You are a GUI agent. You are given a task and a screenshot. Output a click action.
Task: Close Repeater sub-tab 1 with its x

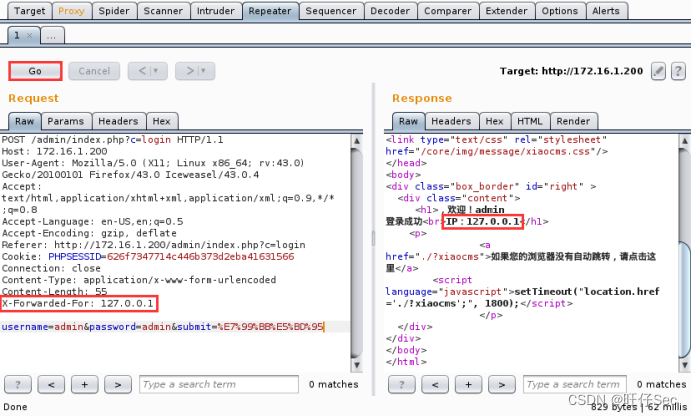30,36
